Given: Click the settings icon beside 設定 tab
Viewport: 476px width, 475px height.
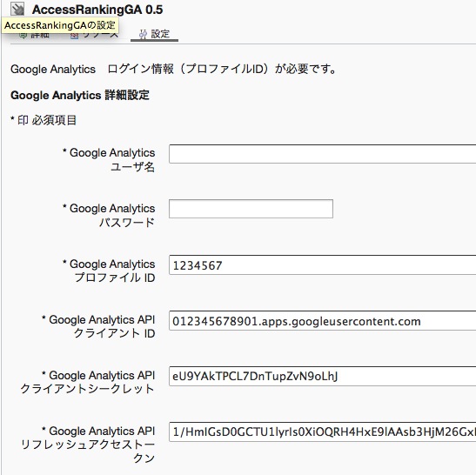Looking at the screenshot, I should pyautogui.click(x=143, y=34).
